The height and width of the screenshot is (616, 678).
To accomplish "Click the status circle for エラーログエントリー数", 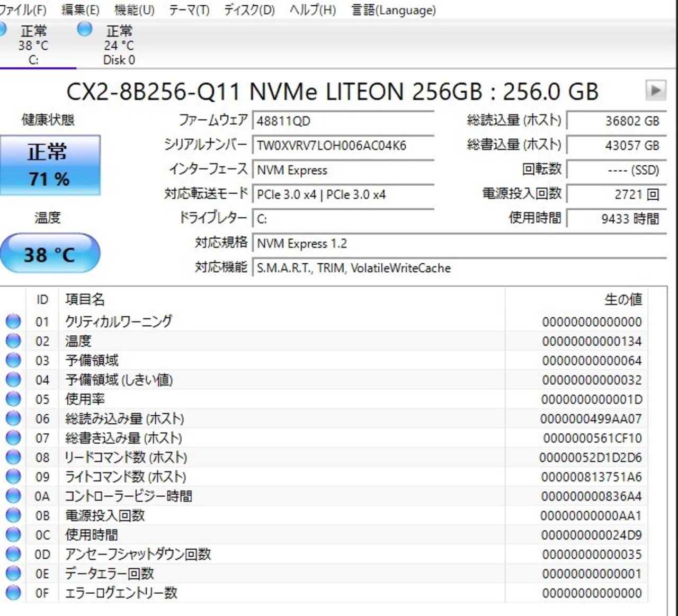I will point(13,593).
